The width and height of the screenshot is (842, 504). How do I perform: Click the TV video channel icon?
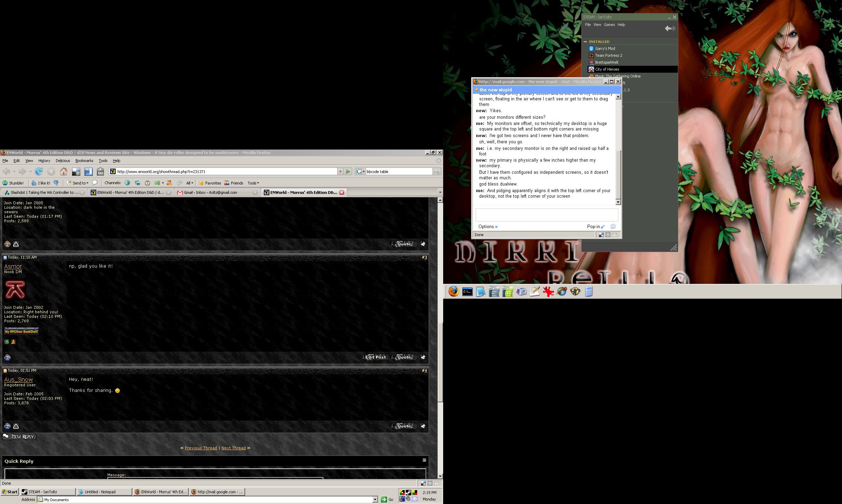(x=147, y=183)
